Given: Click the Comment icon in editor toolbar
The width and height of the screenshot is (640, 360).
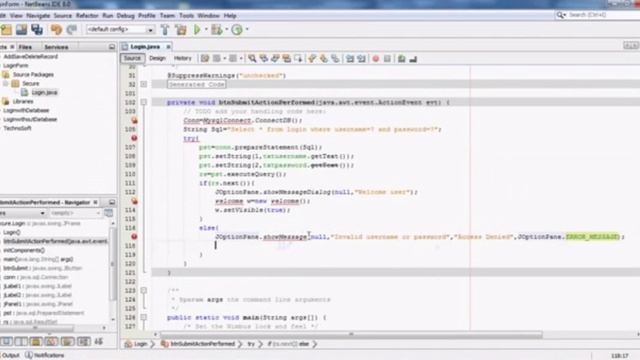Looking at the screenshot, I should [x=402, y=59].
